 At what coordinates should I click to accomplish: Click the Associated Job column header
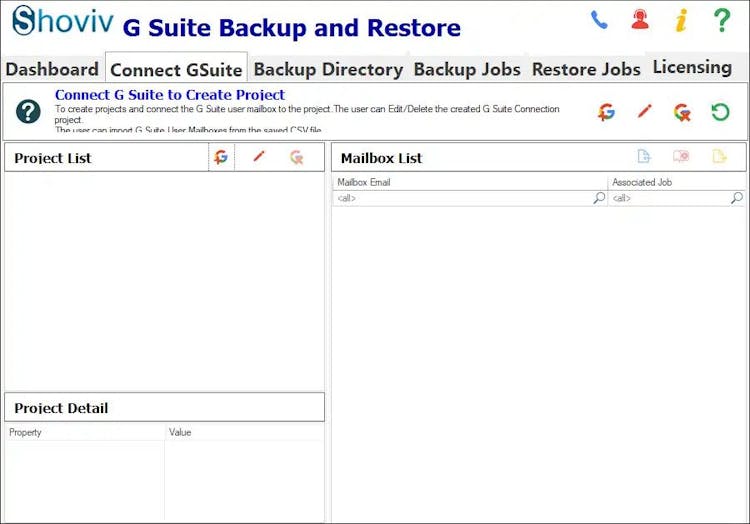(x=677, y=182)
